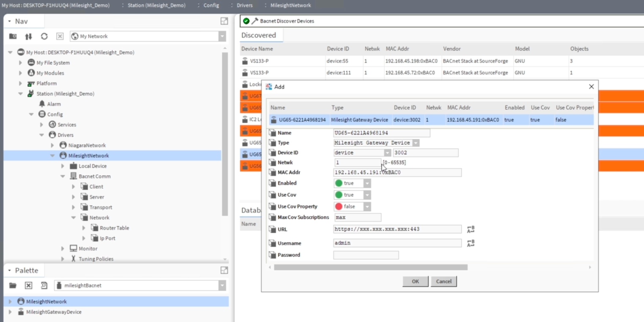This screenshot has height=322, width=644.
Task: Open the Device ID object type dropdown
Action: [388, 153]
